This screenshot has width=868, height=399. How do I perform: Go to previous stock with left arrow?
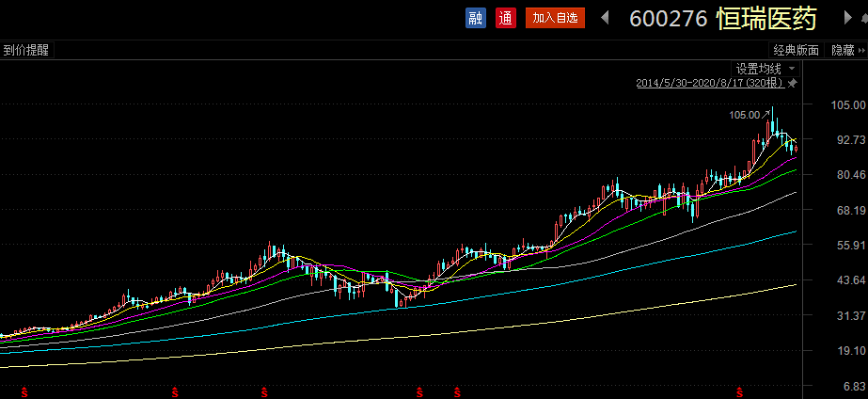coord(605,18)
